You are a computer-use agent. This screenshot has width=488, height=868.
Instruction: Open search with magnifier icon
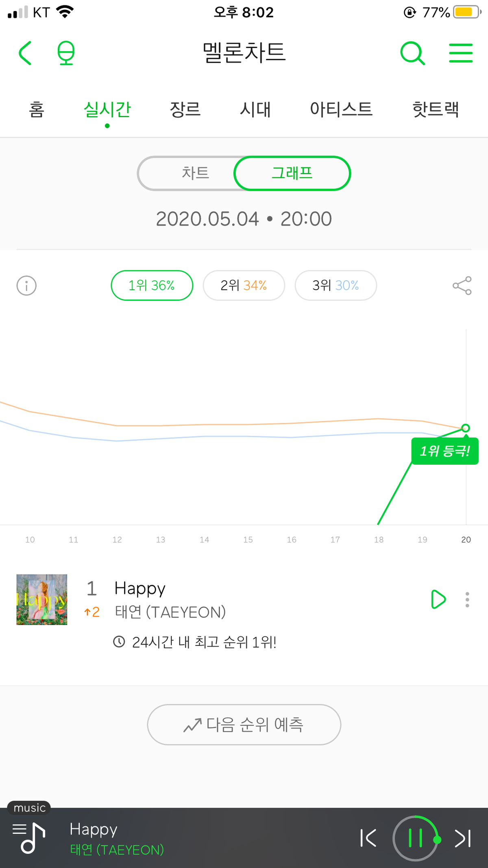pos(412,53)
